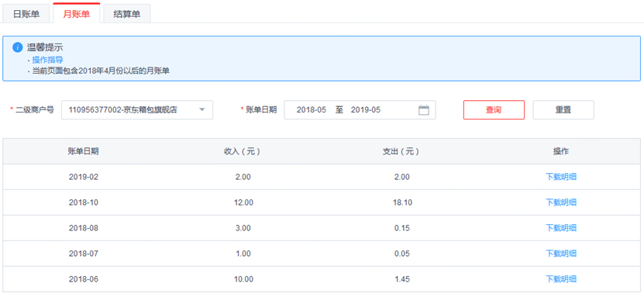Image resolution: width=644 pixels, height=294 pixels.
Task: Click the end date 2019-05 field
Action: click(366, 110)
